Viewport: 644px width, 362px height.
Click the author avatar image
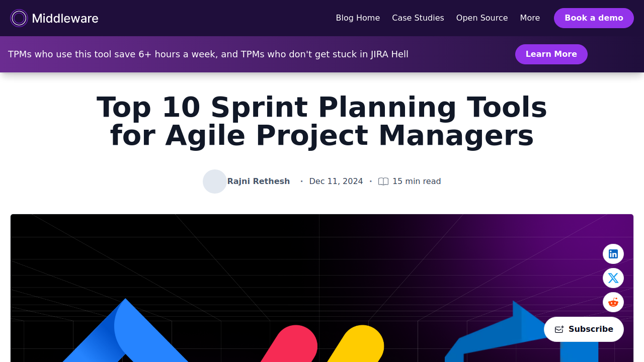215,182
